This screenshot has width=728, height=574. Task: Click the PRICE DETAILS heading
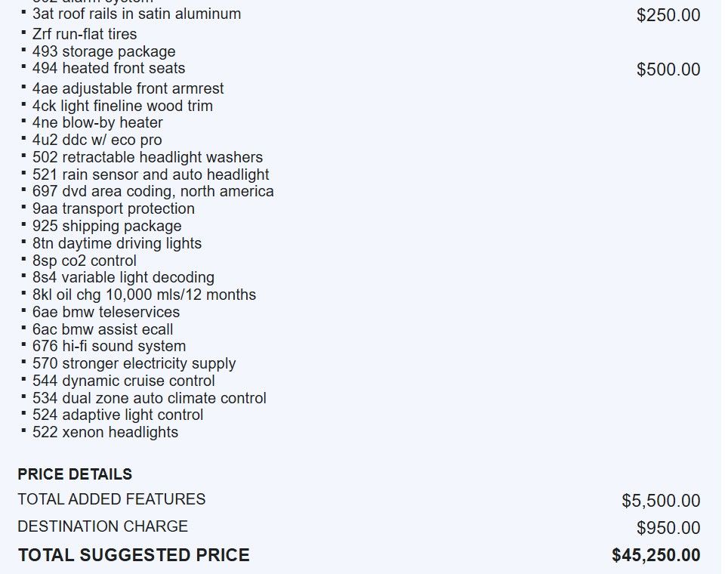click(75, 474)
